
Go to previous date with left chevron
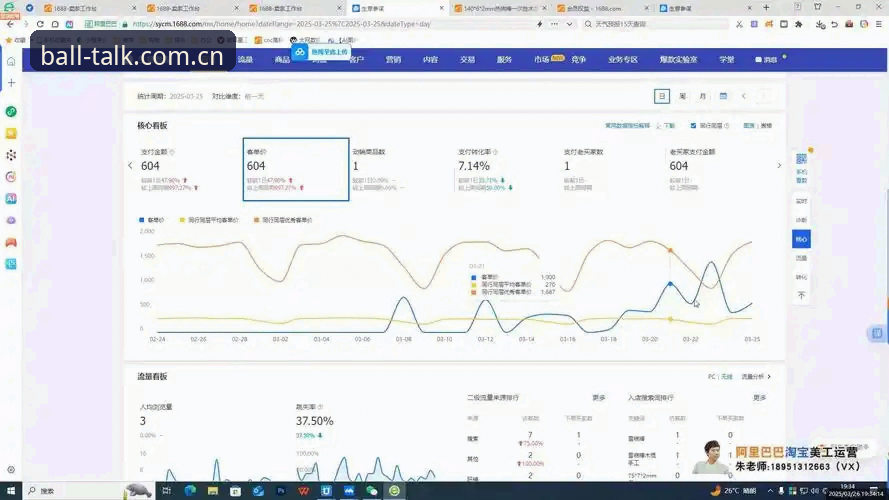point(744,96)
